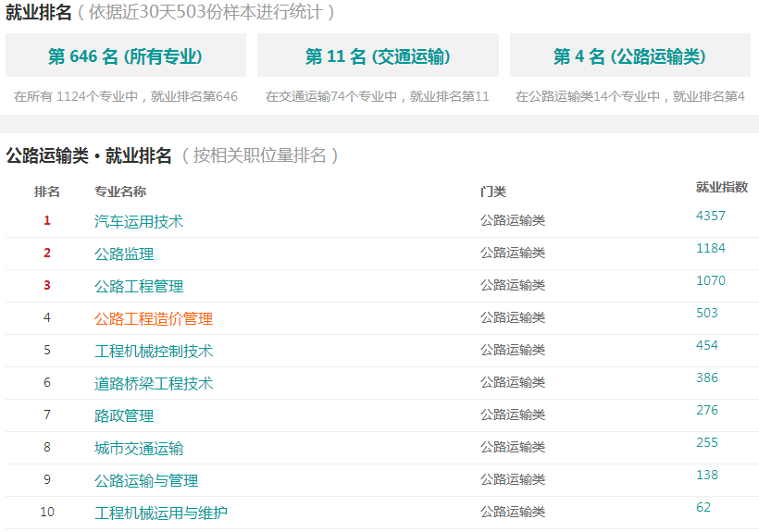Open the 工程机械运用与维护 major link

coord(161,513)
